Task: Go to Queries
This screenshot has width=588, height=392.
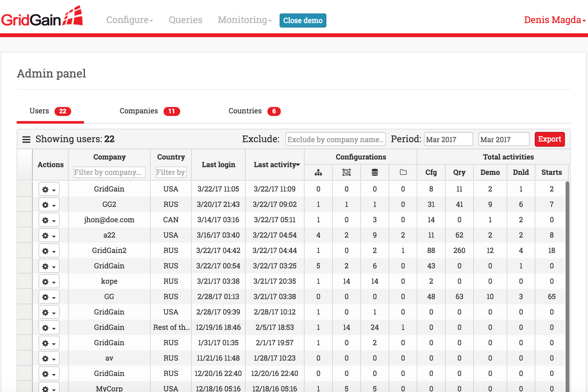Action: click(x=186, y=20)
